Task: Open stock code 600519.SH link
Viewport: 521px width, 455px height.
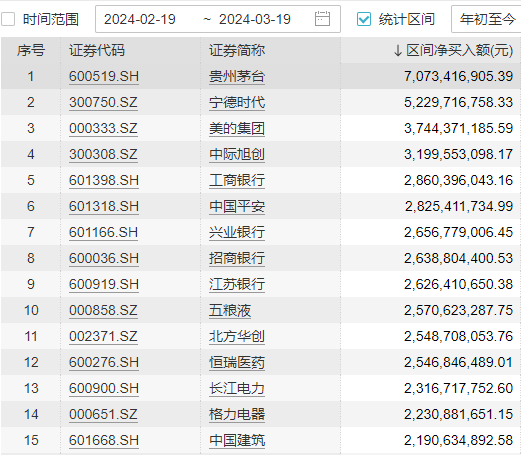Action: coord(104,76)
